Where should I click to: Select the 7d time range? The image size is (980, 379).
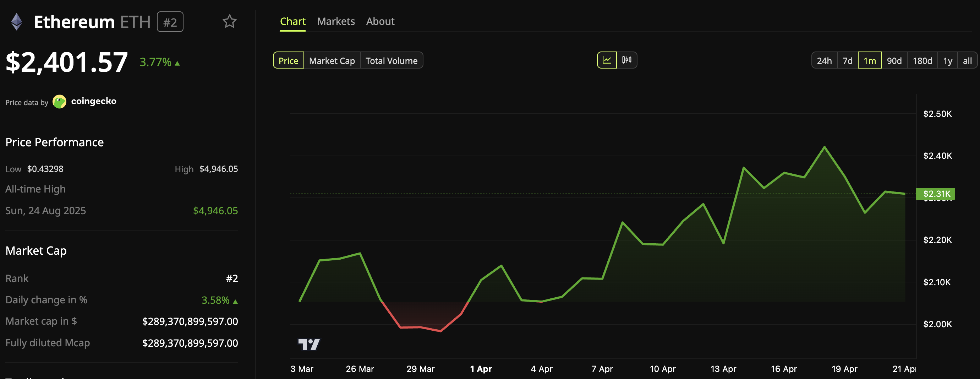point(848,60)
